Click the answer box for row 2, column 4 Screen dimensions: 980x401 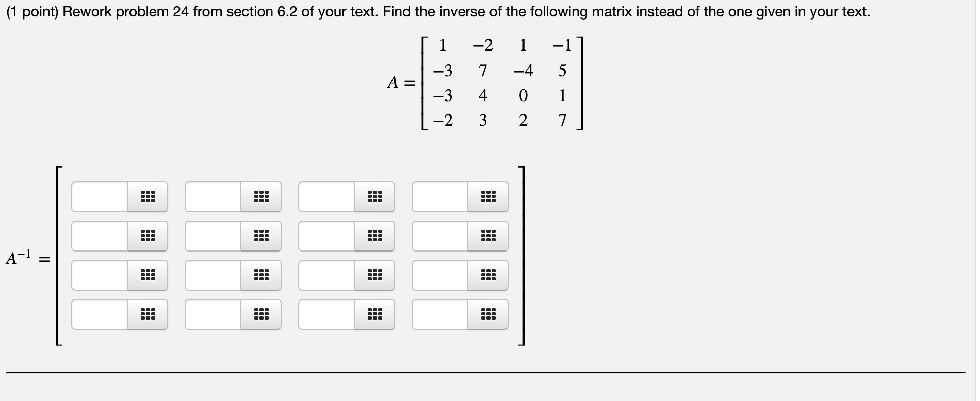[x=439, y=237]
